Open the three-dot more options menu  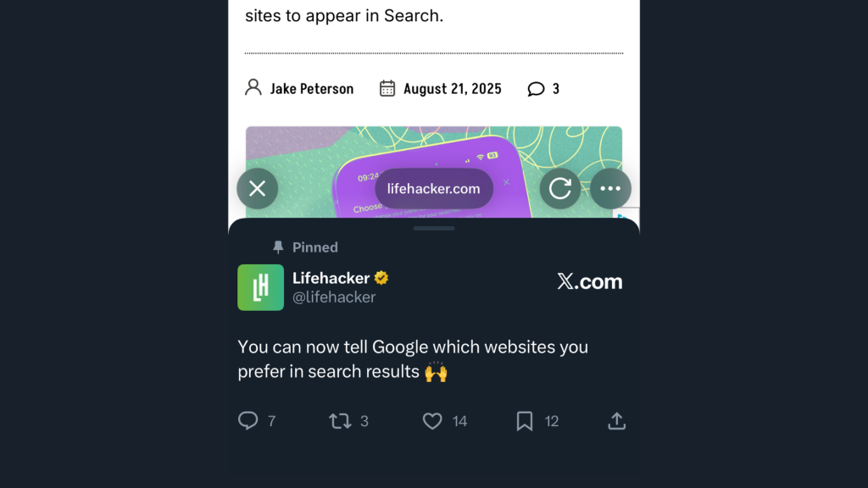click(x=610, y=189)
